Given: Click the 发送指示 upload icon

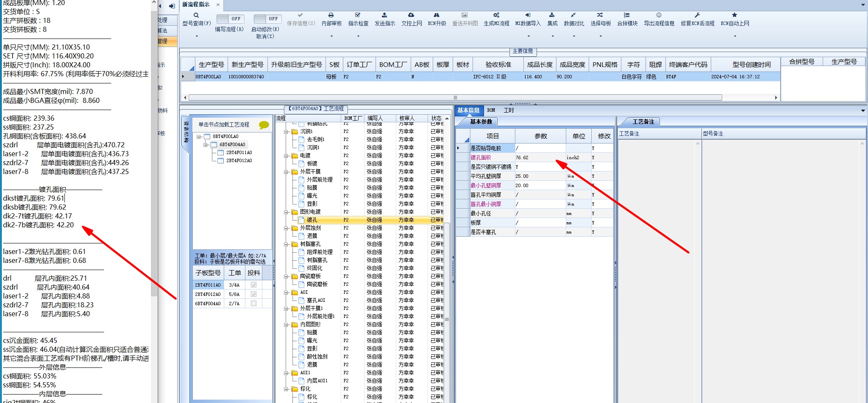Looking at the screenshot, I should click(384, 15).
